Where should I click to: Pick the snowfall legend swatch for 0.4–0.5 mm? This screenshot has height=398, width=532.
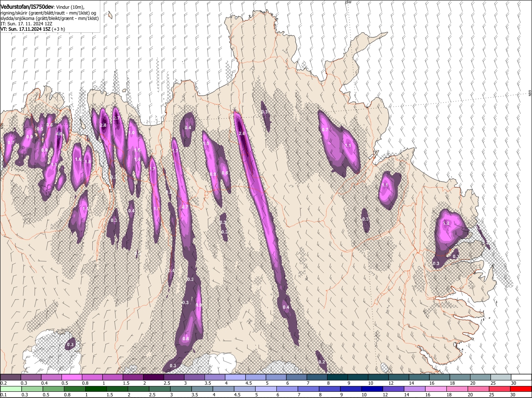tap(52, 377)
